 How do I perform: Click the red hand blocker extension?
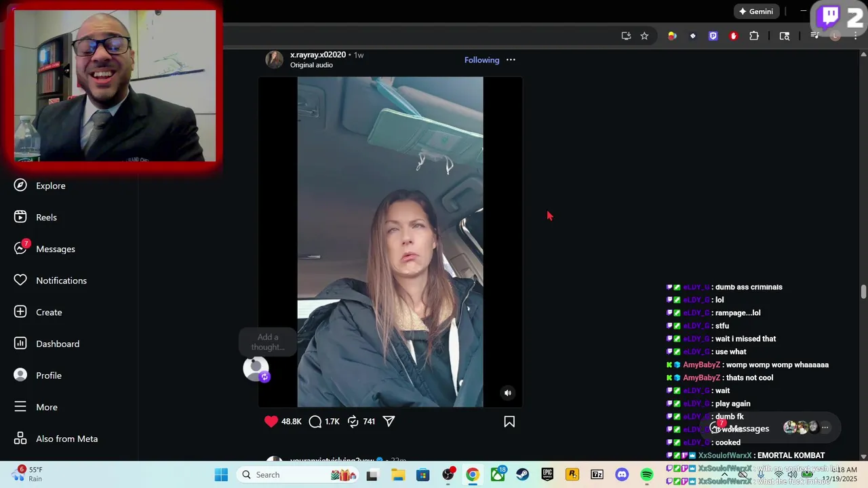[x=733, y=36]
